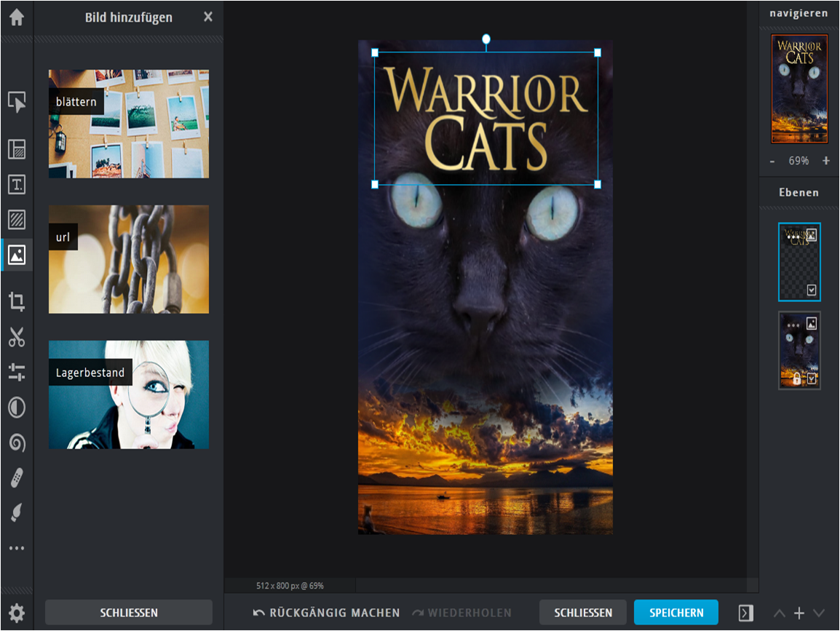Select the Crop tool
Screen dimensions: 840x631
coord(17,301)
